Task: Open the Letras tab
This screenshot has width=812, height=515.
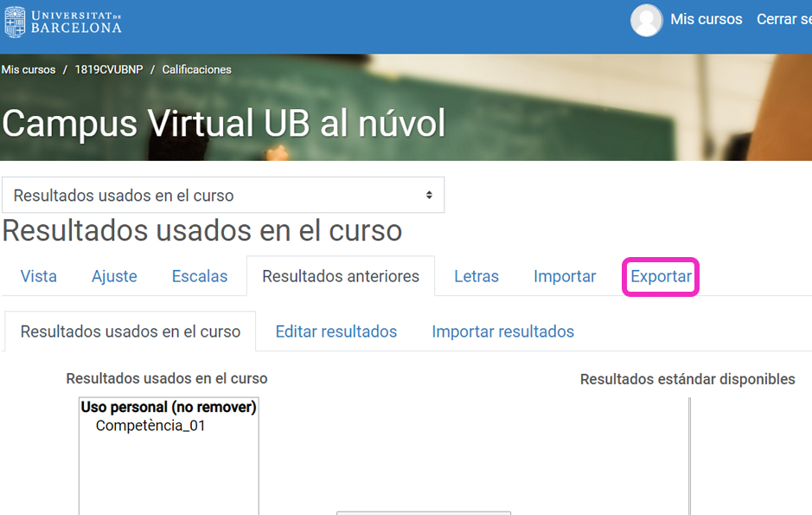Action: point(476,277)
